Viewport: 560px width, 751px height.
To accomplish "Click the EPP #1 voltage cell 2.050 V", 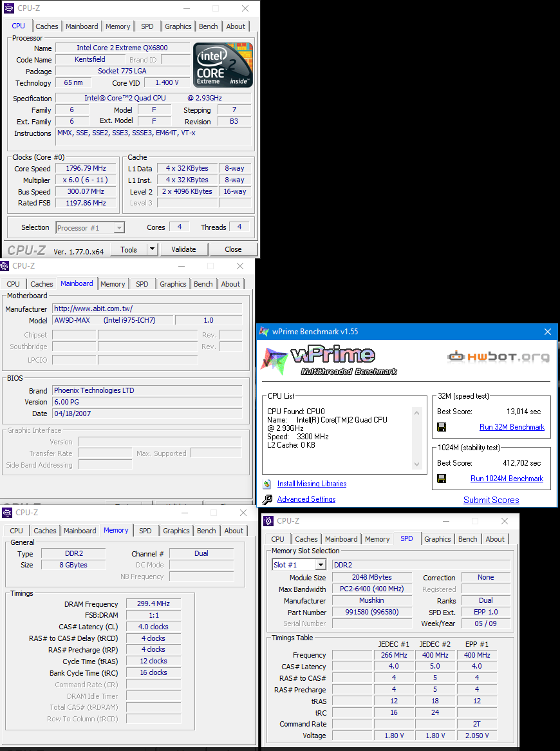I will click(x=477, y=735).
